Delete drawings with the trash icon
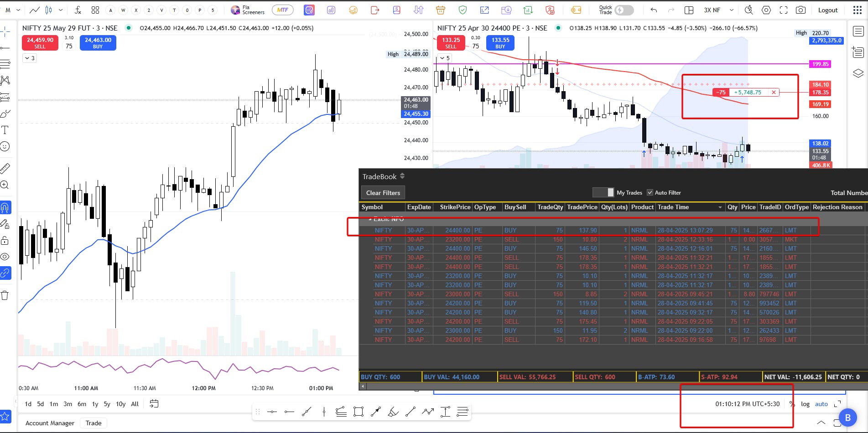The image size is (868, 433). tap(5, 295)
